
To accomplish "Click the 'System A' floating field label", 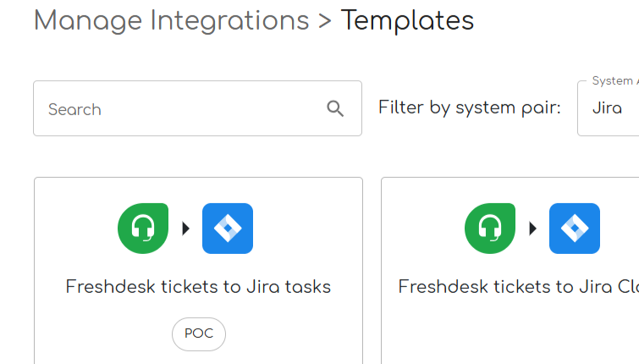I will click(612, 81).
